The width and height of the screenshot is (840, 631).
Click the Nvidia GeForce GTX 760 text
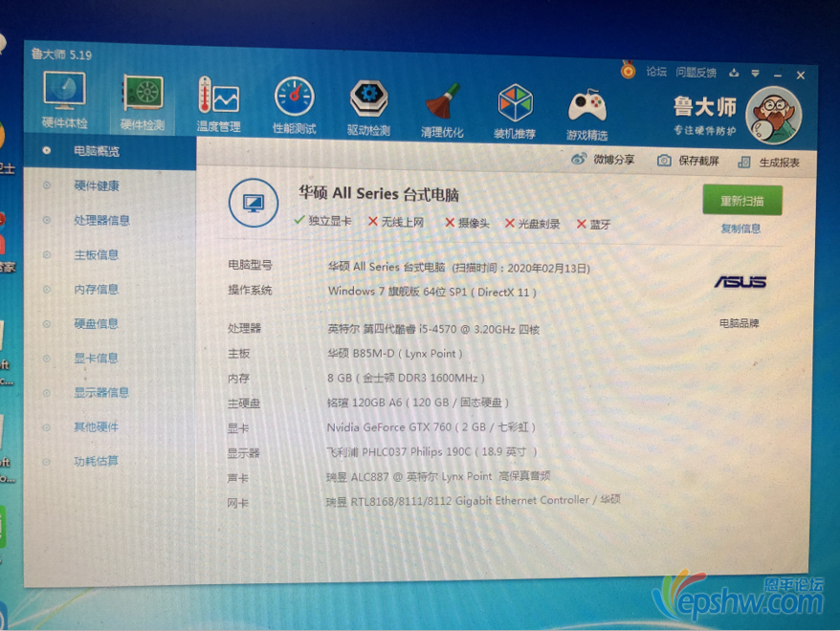point(389,427)
